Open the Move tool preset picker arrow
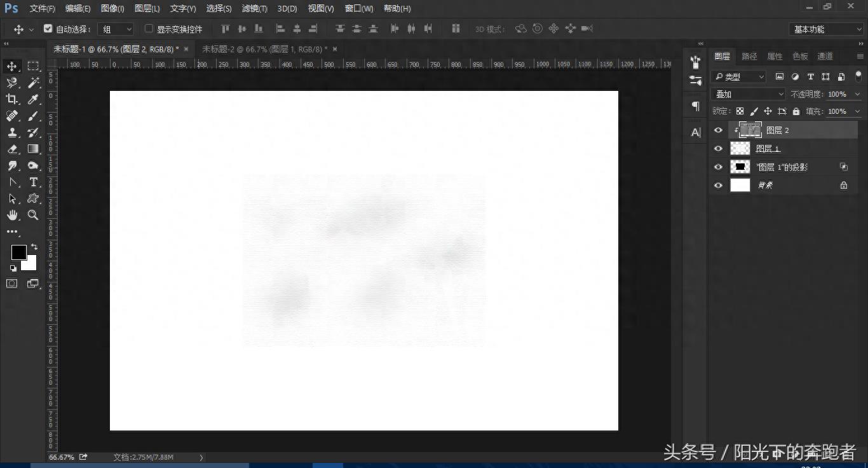 (x=31, y=30)
